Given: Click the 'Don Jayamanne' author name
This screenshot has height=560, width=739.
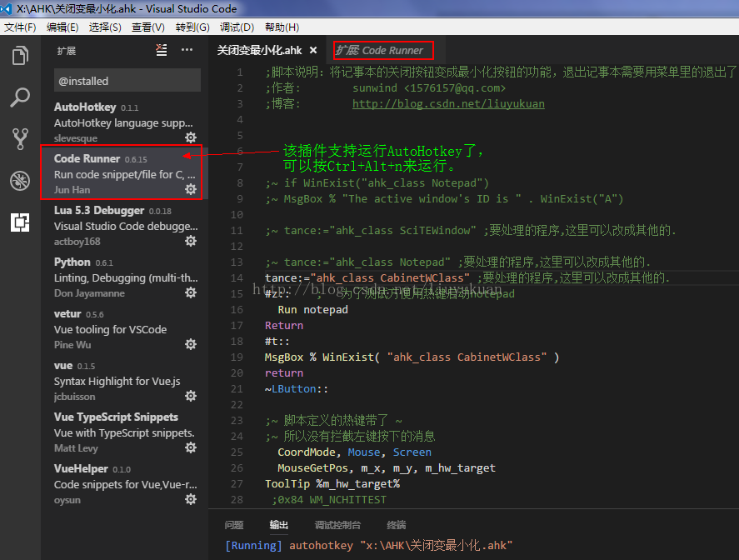Looking at the screenshot, I should (x=89, y=293).
